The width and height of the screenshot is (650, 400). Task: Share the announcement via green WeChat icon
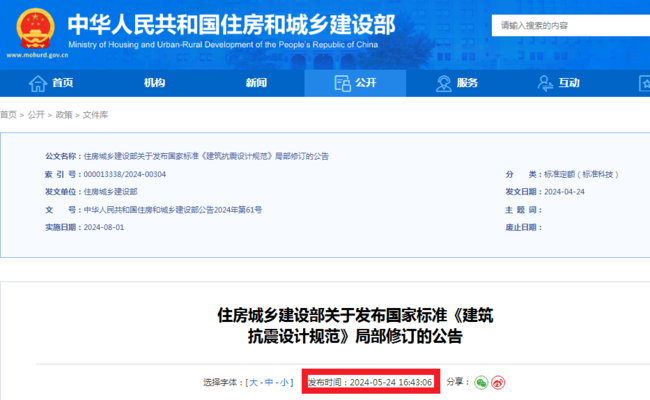[481, 382]
